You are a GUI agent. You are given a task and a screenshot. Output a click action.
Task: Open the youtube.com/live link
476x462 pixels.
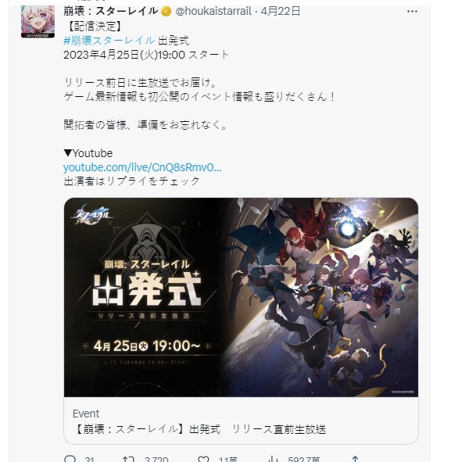coord(142,167)
